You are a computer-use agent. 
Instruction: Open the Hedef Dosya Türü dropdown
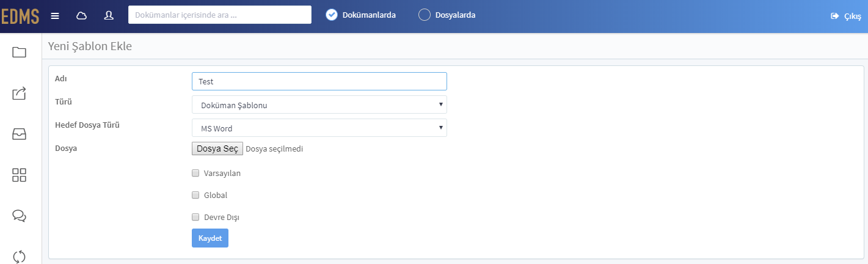pyautogui.click(x=319, y=128)
